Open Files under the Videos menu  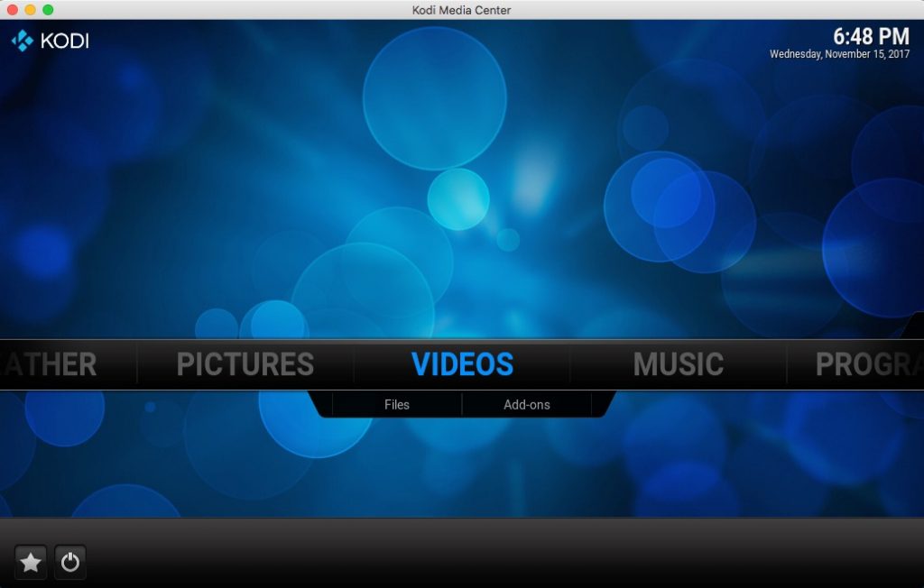(396, 404)
